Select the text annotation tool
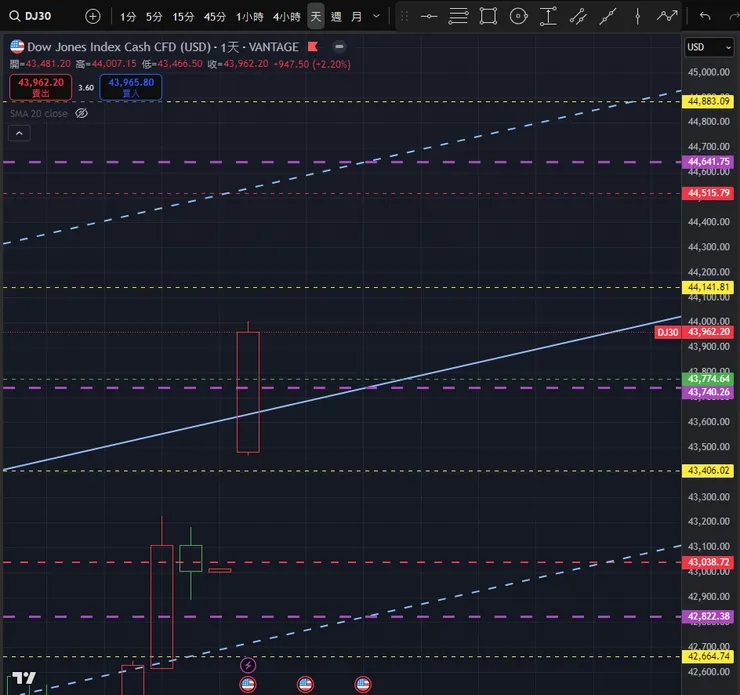 tap(548, 17)
